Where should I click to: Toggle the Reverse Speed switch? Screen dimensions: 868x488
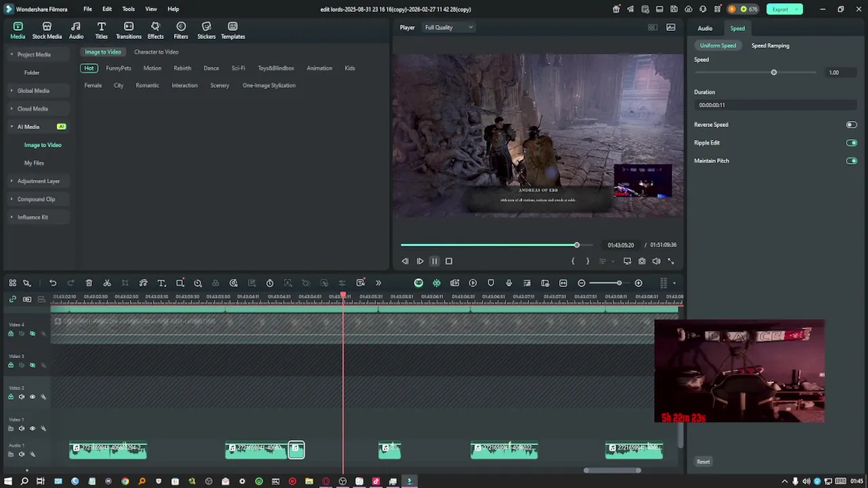[x=852, y=125]
